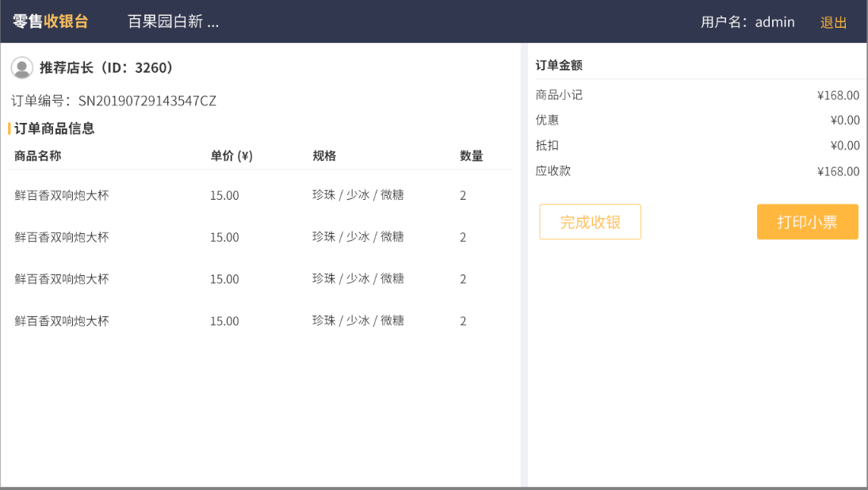The width and height of the screenshot is (868, 490).
Task: Click the 商品名称 column header
Action: click(37, 156)
